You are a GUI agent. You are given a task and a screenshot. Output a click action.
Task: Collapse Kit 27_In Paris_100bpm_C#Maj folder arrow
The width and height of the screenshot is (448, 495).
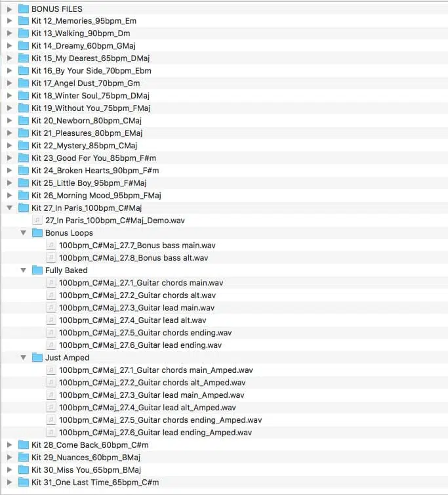9,207
